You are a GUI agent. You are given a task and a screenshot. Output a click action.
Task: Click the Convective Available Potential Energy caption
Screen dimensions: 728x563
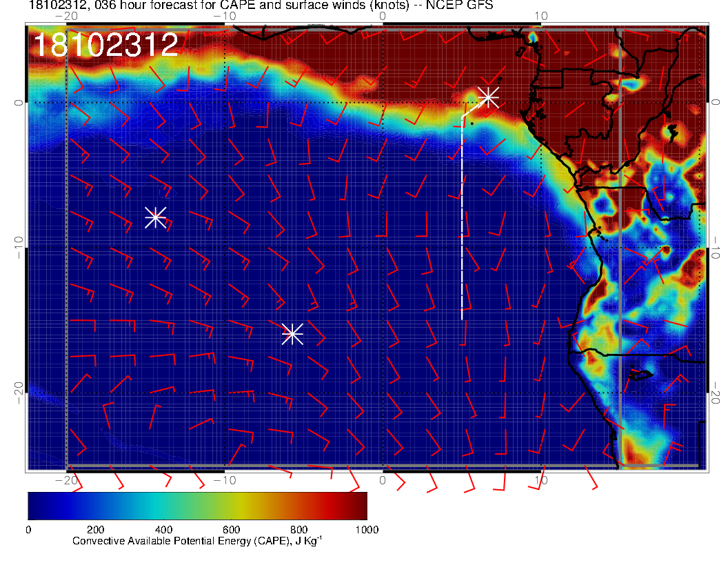(197, 542)
